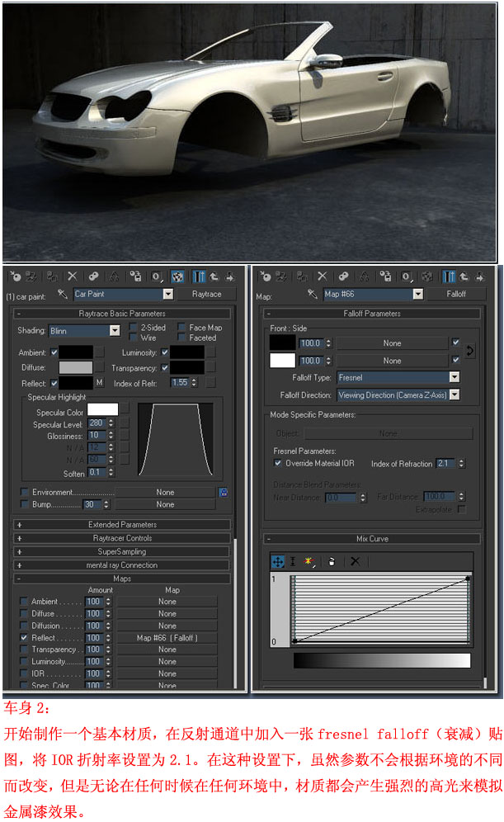Expand the SuperSampling rollout
The height and width of the screenshot is (822, 504).
pos(122,551)
